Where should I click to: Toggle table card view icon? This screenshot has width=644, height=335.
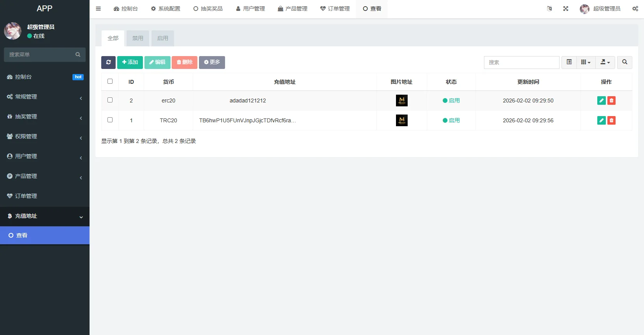[569, 62]
